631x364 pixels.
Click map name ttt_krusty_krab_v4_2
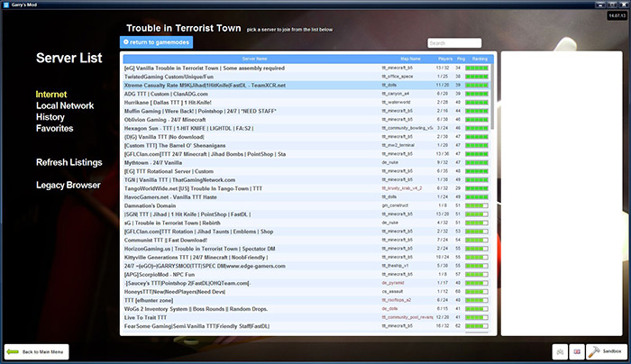[402, 188]
